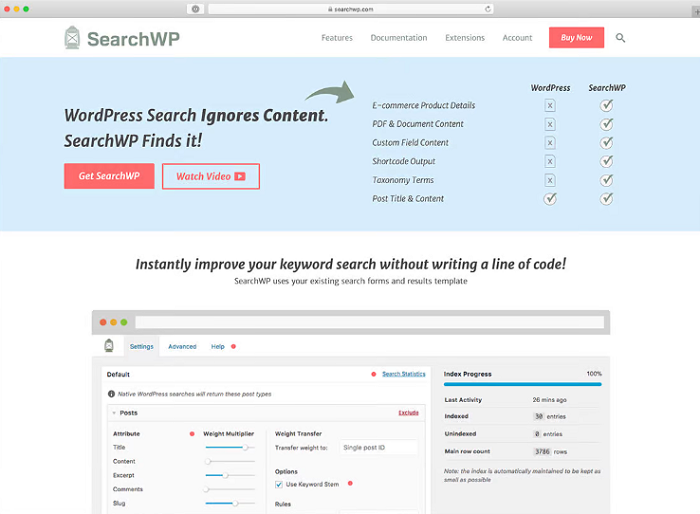Image resolution: width=700 pixels, height=514 pixels.
Task: Open the Extensions menu item
Action: point(465,38)
